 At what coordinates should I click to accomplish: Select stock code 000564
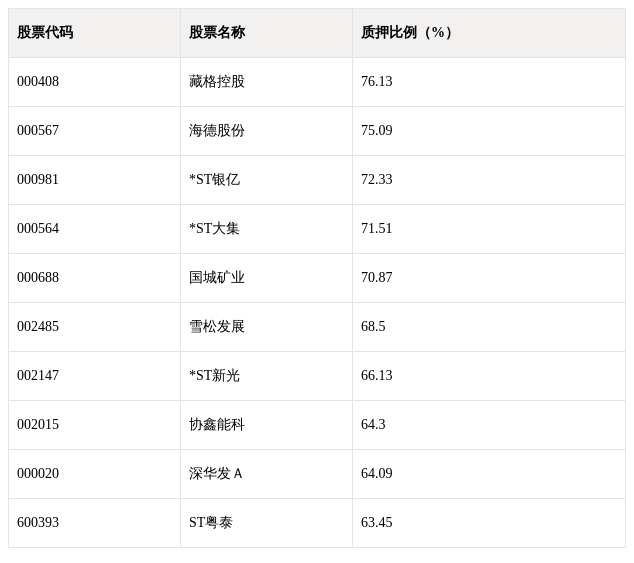(38, 228)
